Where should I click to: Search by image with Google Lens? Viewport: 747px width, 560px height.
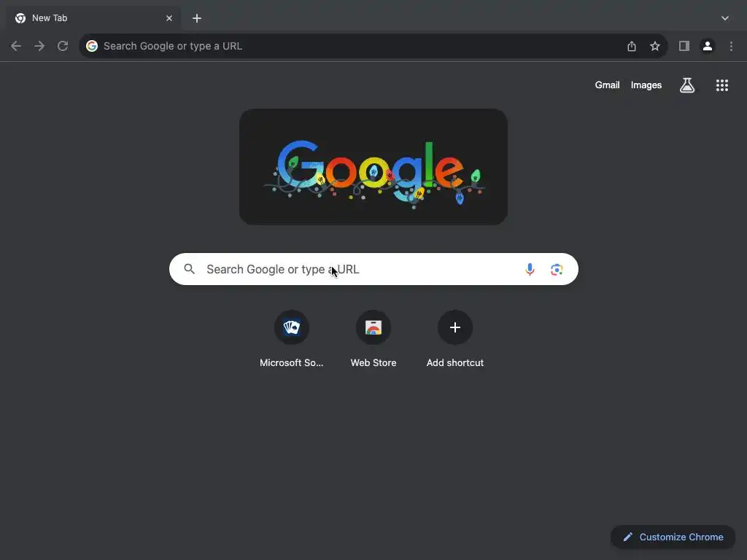pyautogui.click(x=557, y=270)
